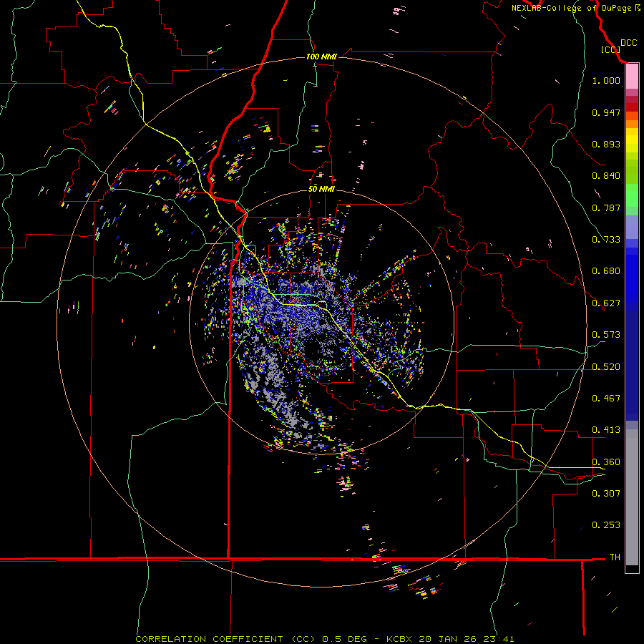Click the 0.413 legend value
644x644 pixels.
[606, 430]
